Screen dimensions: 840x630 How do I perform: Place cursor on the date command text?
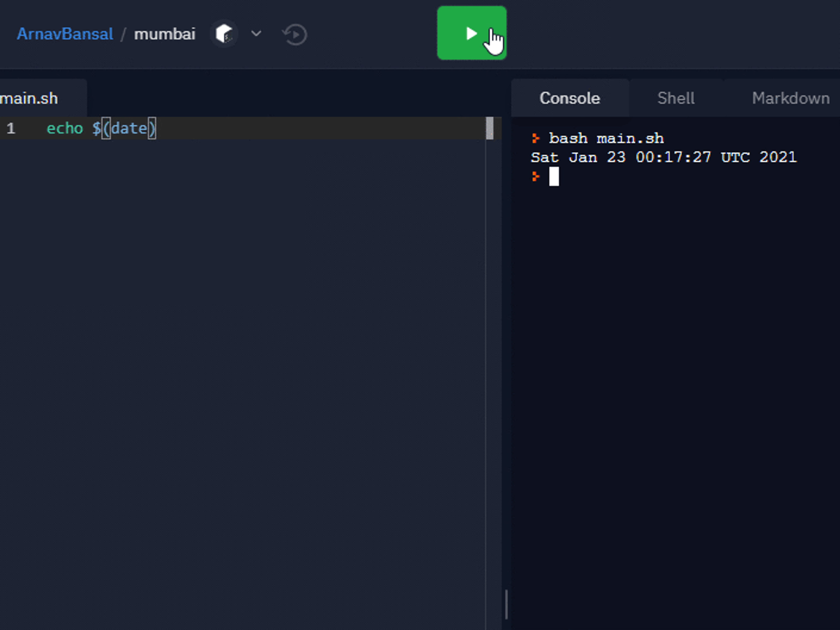coord(129,128)
